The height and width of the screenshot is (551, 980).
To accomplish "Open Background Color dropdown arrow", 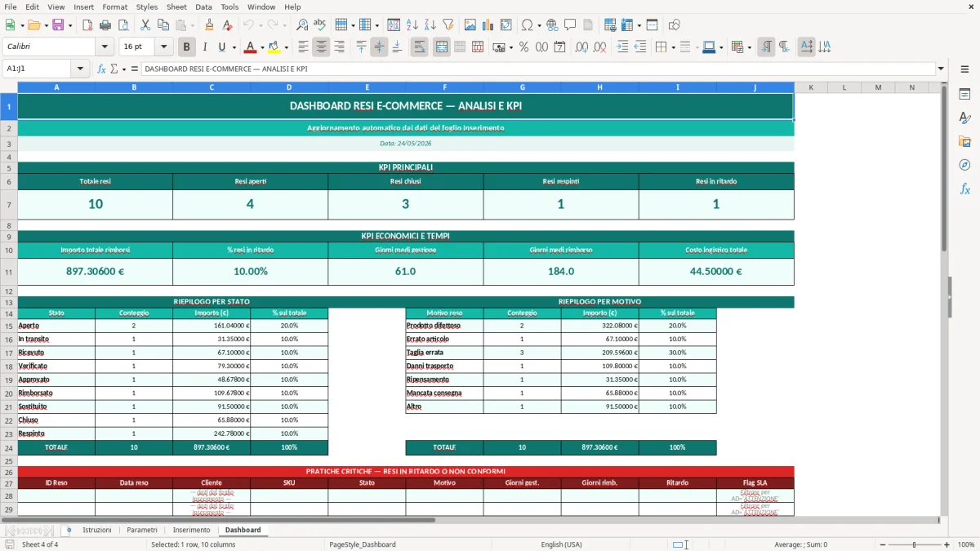I will pos(286,47).
